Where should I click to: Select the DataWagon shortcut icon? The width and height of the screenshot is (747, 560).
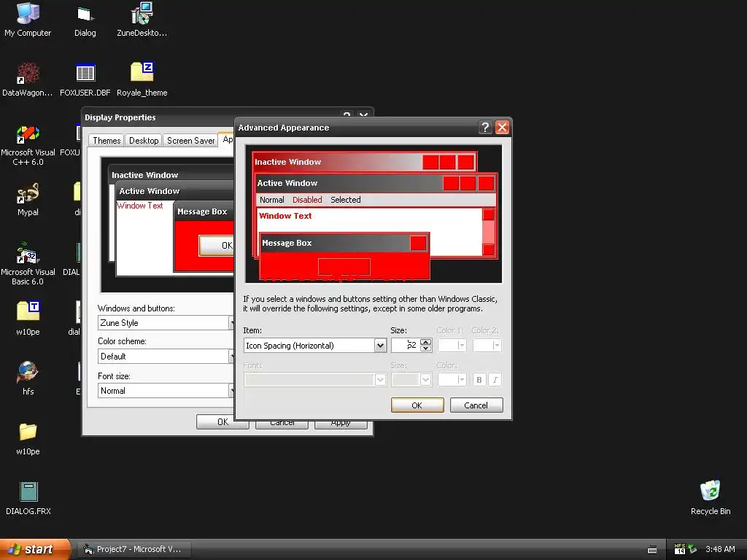(28, 79)
